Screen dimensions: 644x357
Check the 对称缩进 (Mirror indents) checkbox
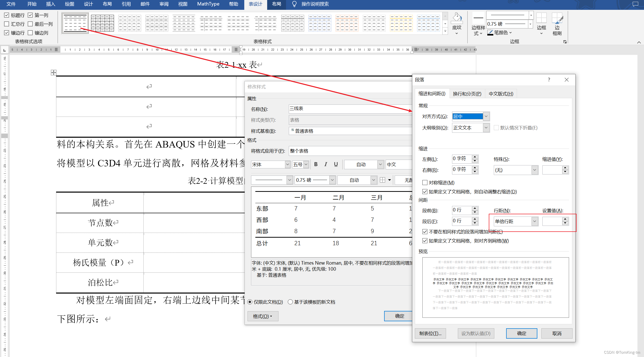425,183
